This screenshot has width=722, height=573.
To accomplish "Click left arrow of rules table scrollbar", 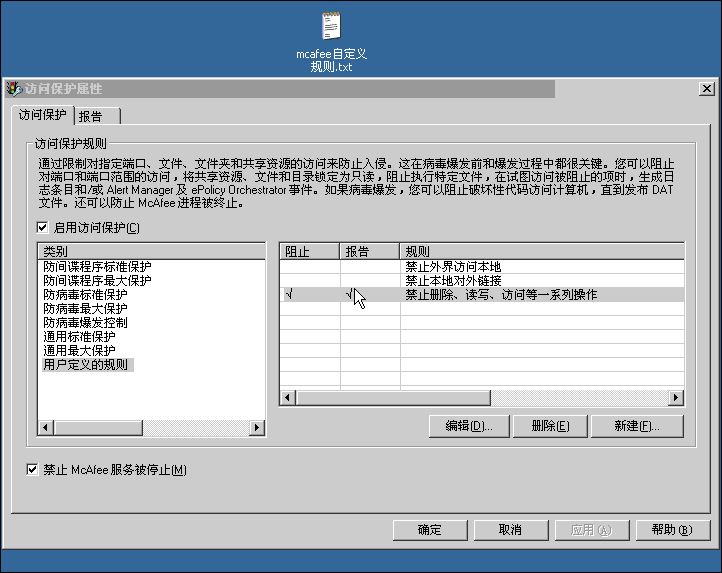I will (288, 398).
